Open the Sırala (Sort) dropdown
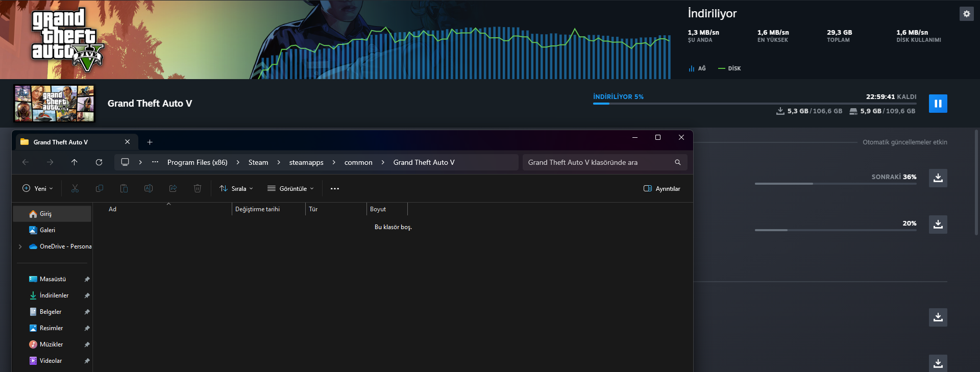This screenshot has width=980, height=372. click(236, 188)
